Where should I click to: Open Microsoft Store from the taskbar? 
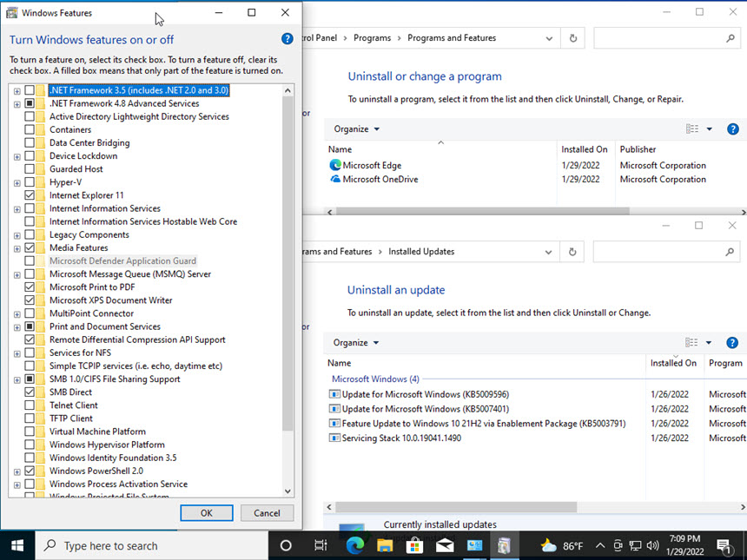(414, 546)
